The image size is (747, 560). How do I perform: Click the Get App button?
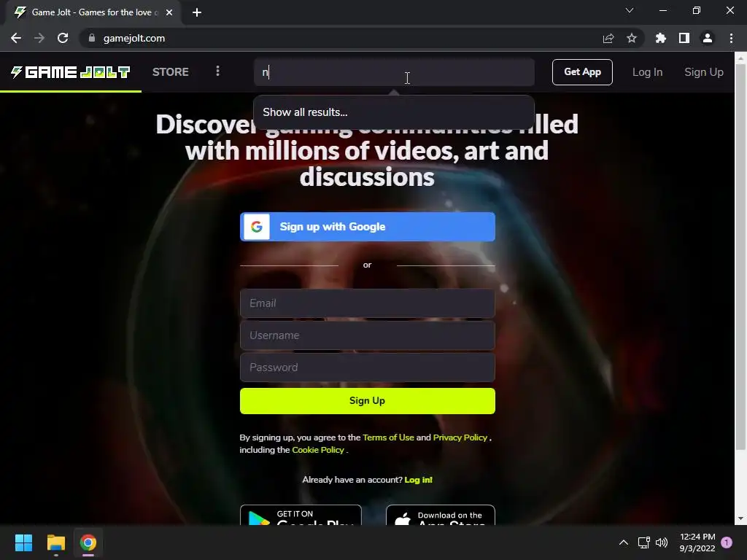pos(582,72)
